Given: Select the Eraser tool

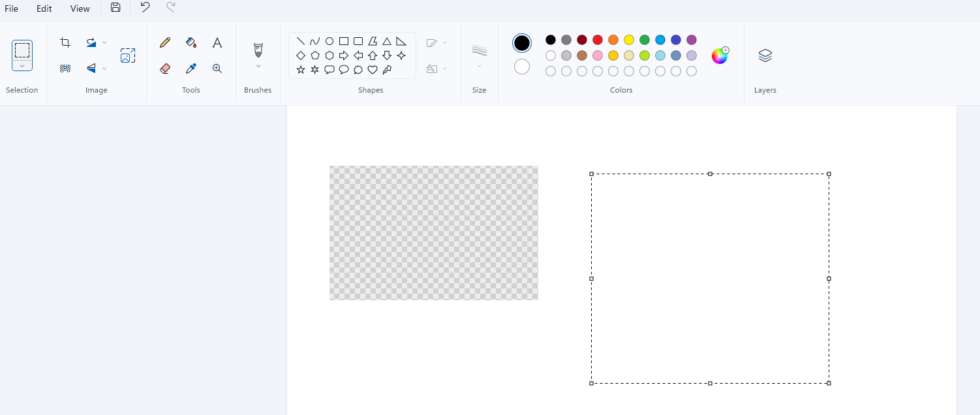Looking at the screenshot, I should (164, 68).
